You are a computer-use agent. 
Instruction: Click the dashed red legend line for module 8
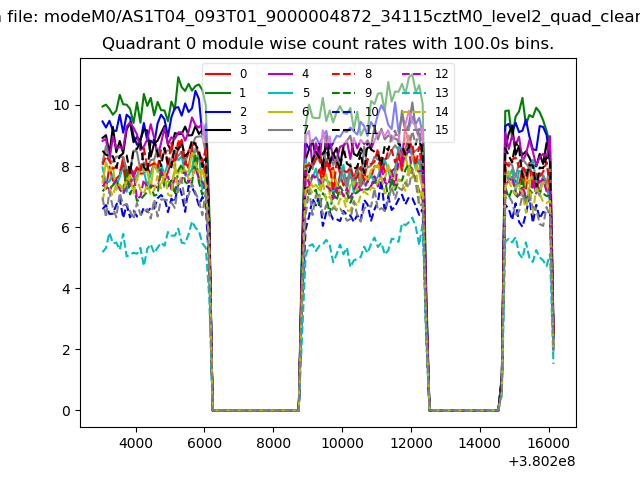click(344, 74)
